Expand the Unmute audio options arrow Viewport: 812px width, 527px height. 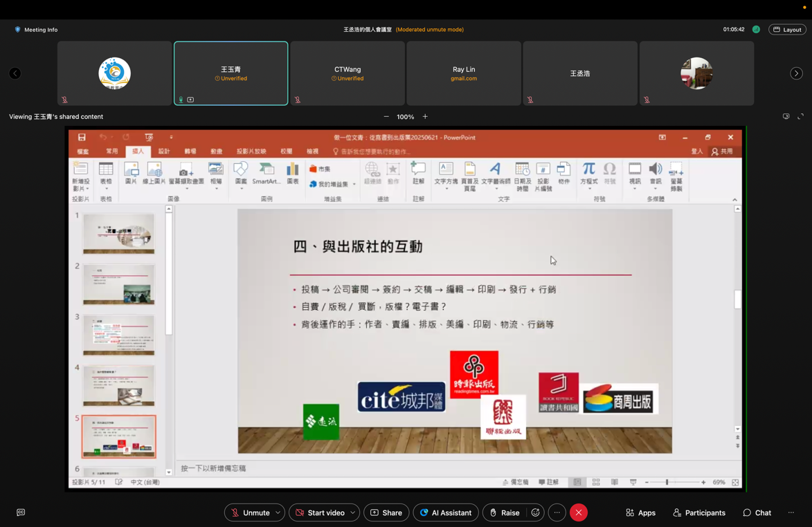click(x=278, y=512)
